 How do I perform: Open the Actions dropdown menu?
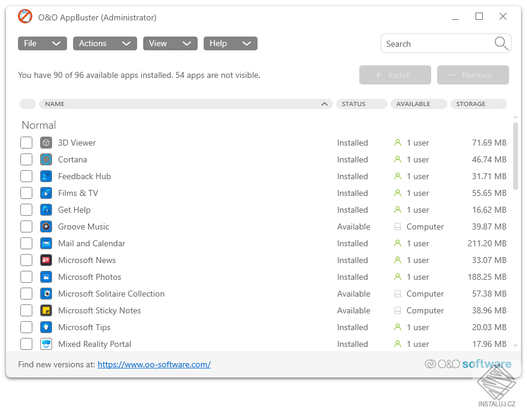[105, 43]
